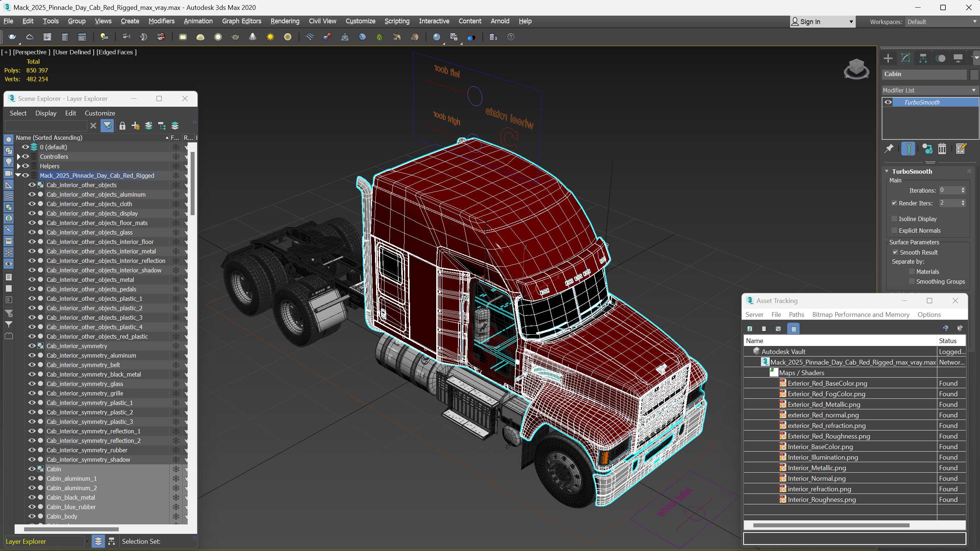The image size is (980, 551).
Task: Click the hierarchy tree icon in Scene Explorer toolbar
Action: pos(162,126)
